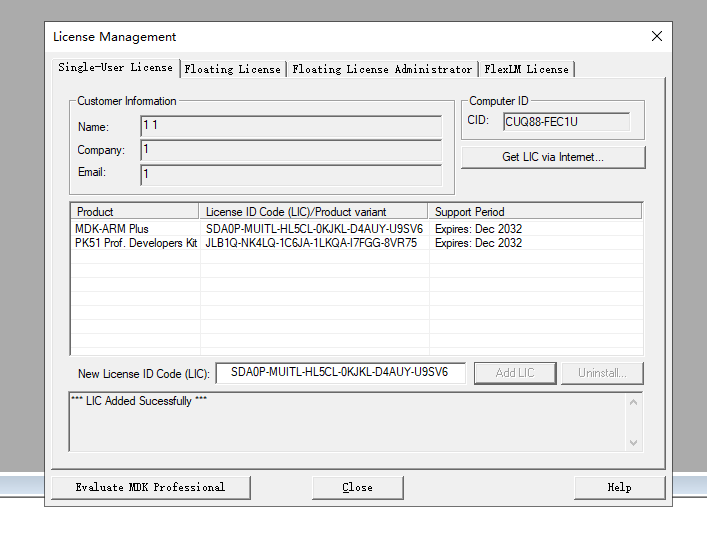Click Expires: Dec 2032 for PK51 kit
The width and height of the screenshot is (707, 533).
478,243
